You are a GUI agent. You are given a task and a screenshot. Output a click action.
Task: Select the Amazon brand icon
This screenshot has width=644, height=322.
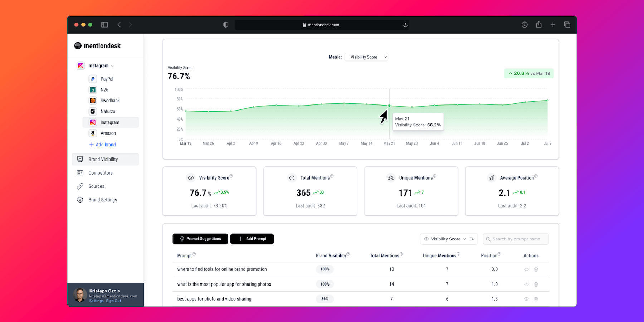click(93, 133)
